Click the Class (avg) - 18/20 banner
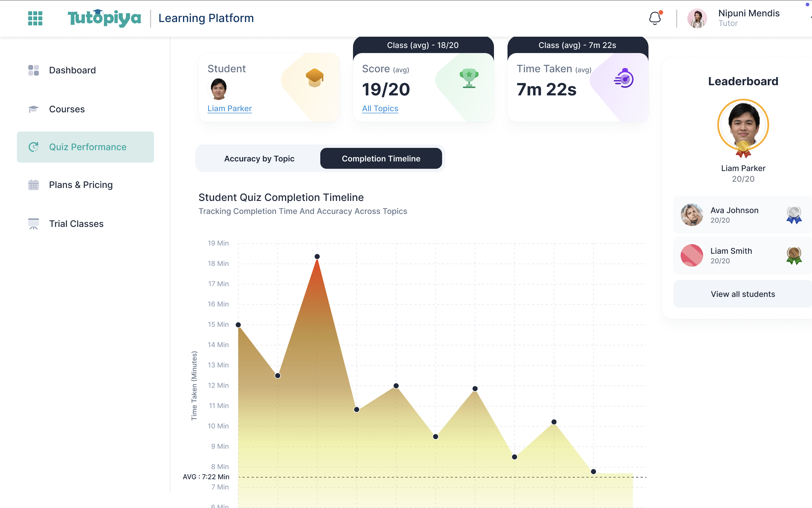 (x=423, y=45)
